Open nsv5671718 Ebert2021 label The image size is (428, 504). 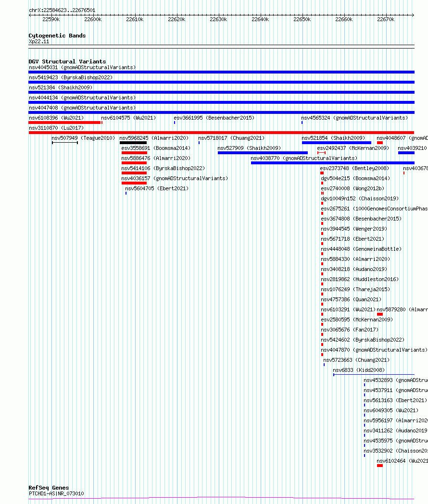coord(352,239)
